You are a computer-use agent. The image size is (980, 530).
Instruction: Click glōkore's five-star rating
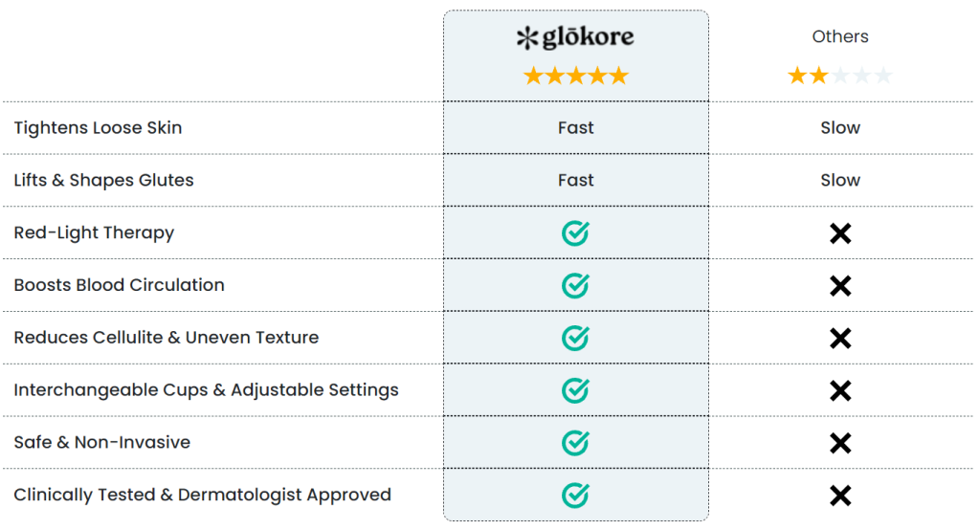[575, 77]
